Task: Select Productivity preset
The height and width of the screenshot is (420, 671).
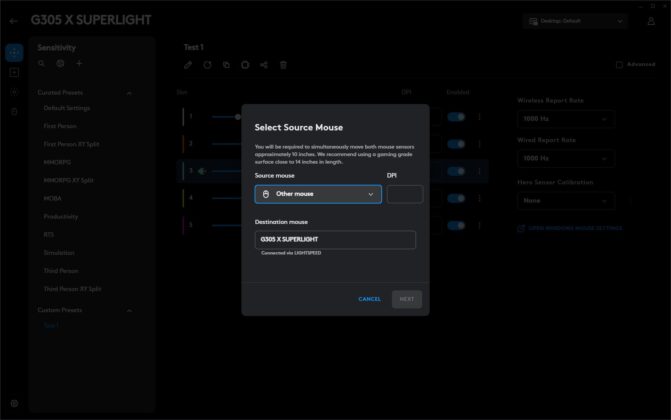Action: point(61,217)
